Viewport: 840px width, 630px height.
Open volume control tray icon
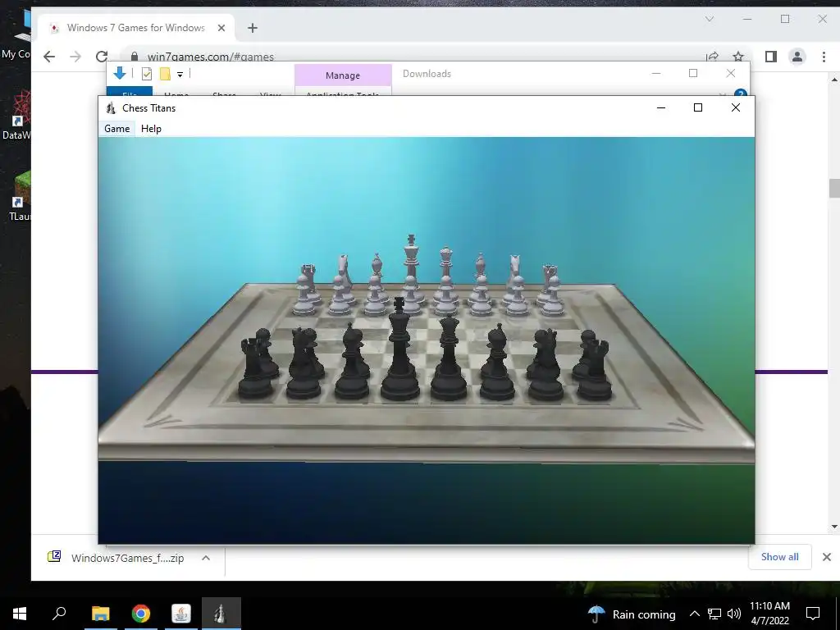(734, 614)
